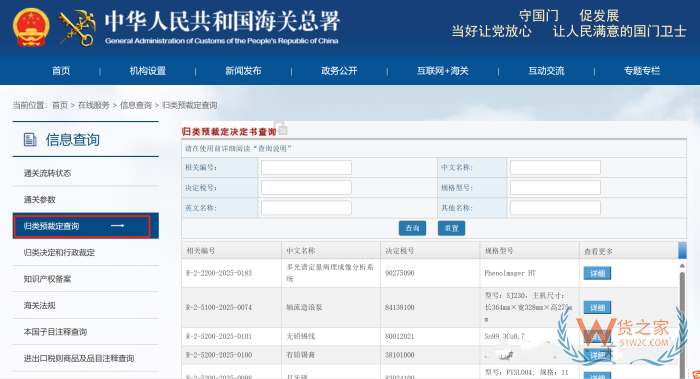Open the 专题专栏 navigation menu

pos(642,71)
